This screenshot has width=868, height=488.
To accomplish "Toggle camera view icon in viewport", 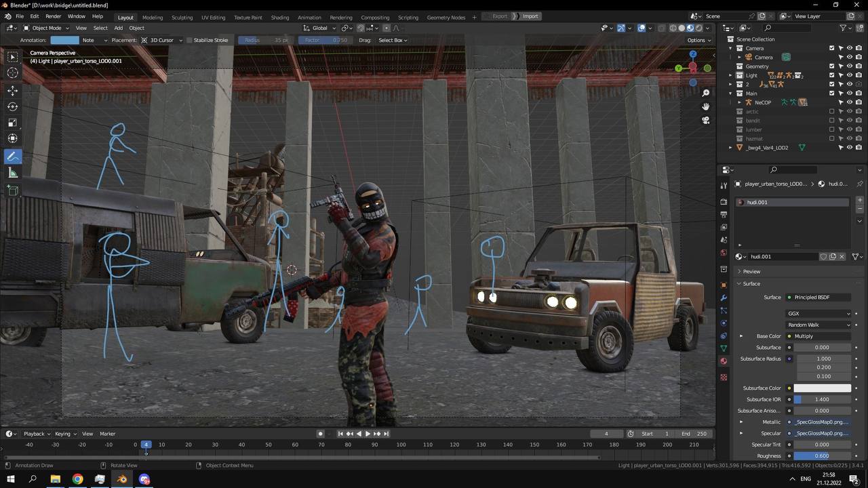I will coord(706,120).
